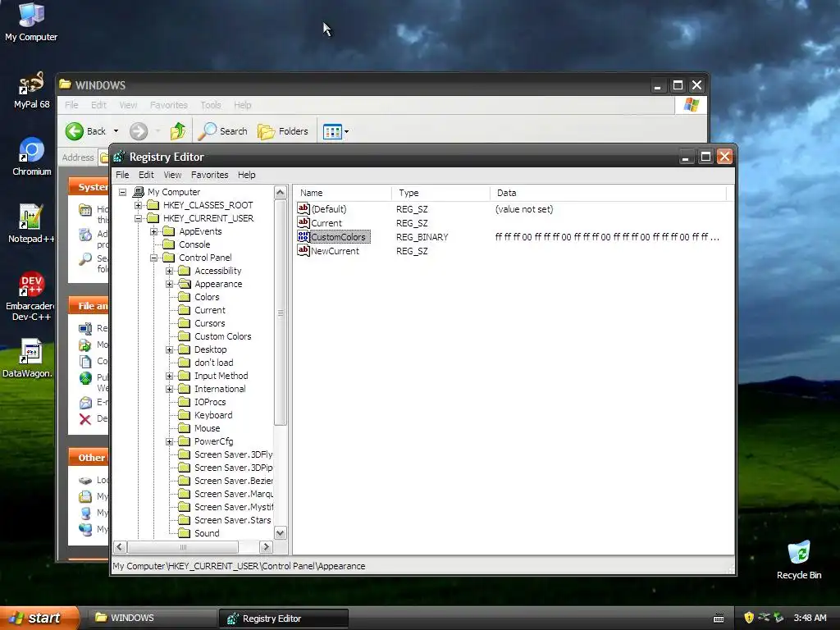Open the Help menu in Registry Editor
Viewport: 840px width, 630px height.
246,175
